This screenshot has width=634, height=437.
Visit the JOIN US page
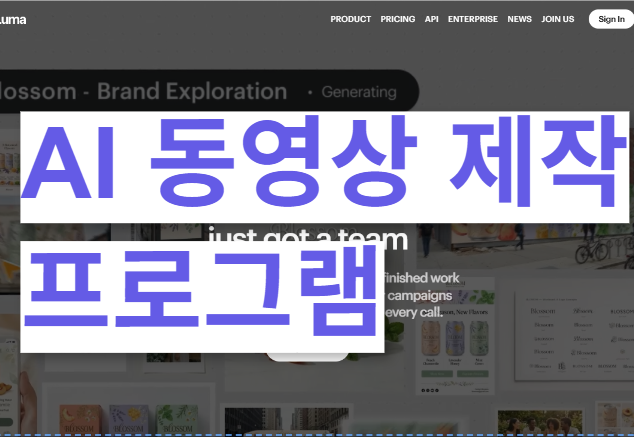(x=558, y=19)
